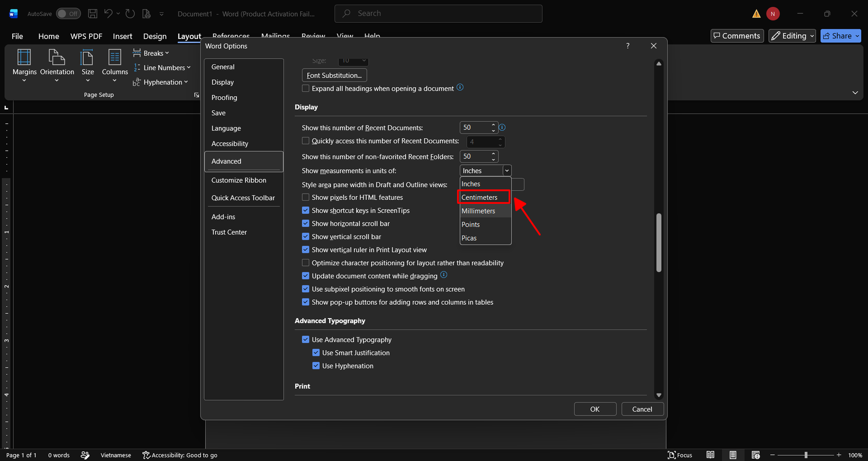
Task: Open the Trust Center category
Action: (244, 232)
